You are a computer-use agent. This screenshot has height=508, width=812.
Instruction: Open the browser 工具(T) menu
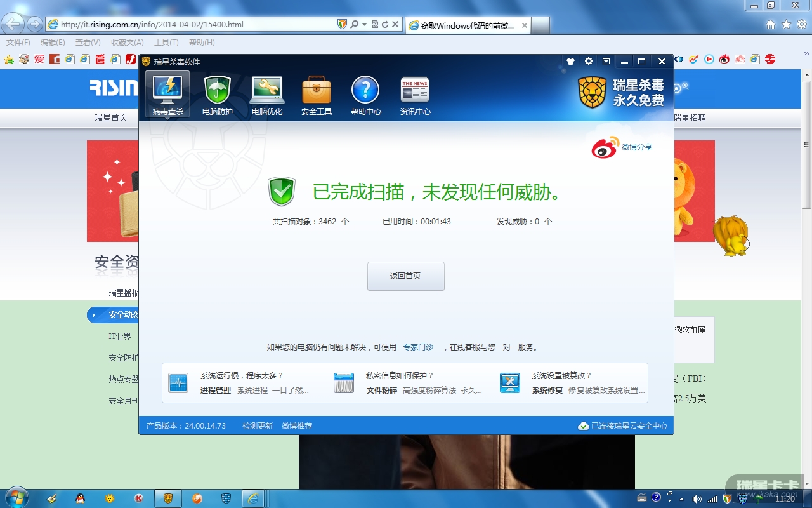[x=166, y=43]
